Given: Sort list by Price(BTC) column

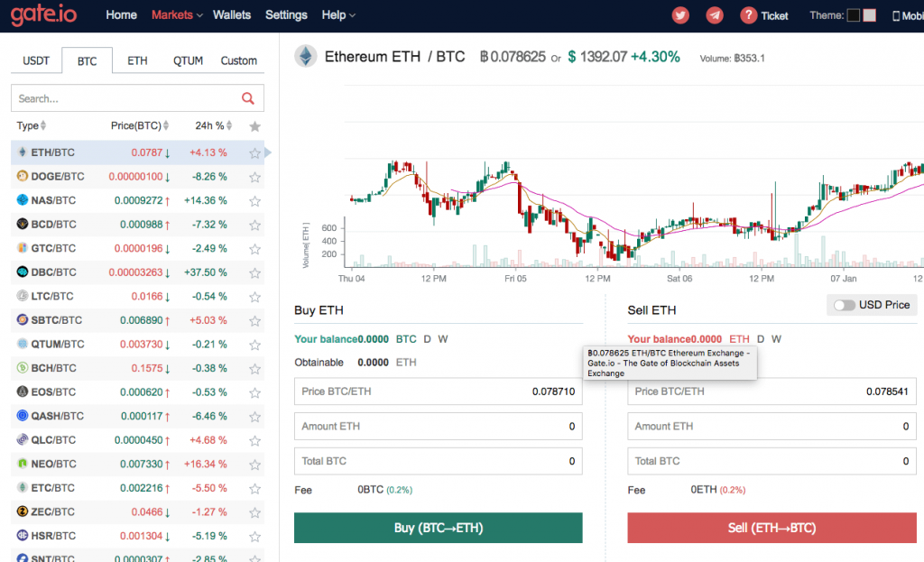Looking at the screenshot, I should pyautogui.click(x=139, y=126).
